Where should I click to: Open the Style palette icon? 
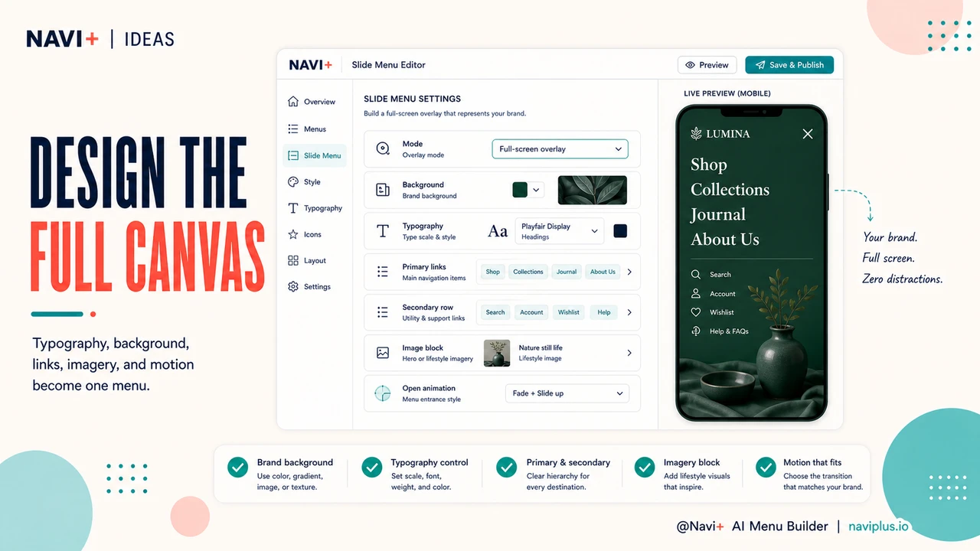point(292,182)
